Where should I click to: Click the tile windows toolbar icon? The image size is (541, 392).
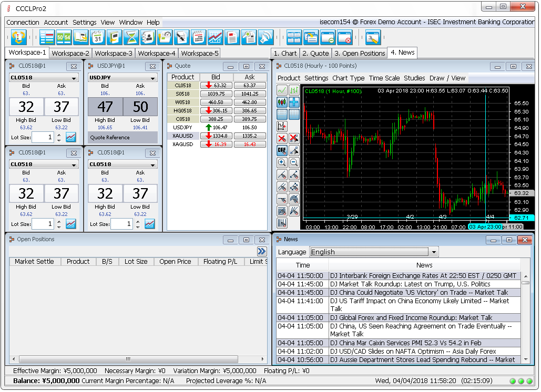(x=294, y=37)
